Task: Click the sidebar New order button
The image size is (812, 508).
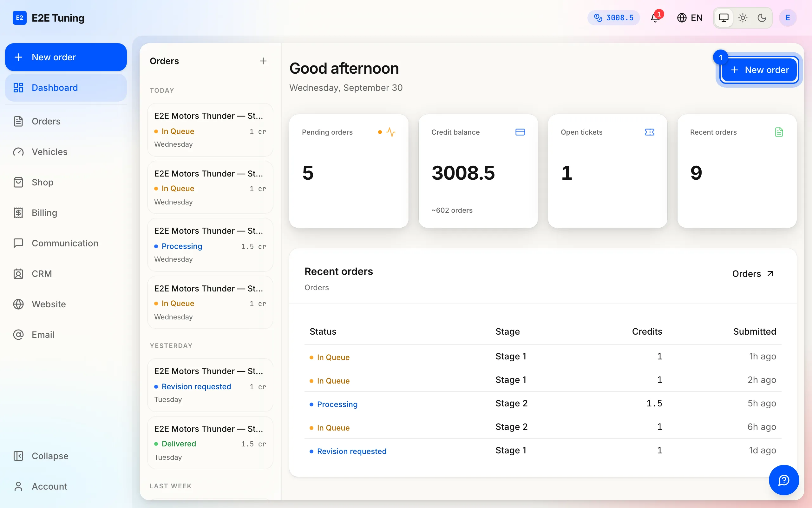Action: pos(66,57)
